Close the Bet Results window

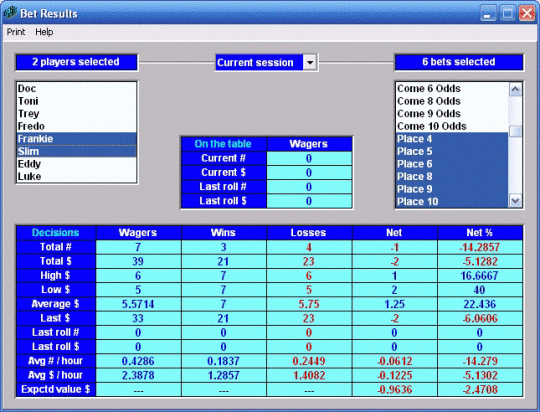[x=527, y=13]
